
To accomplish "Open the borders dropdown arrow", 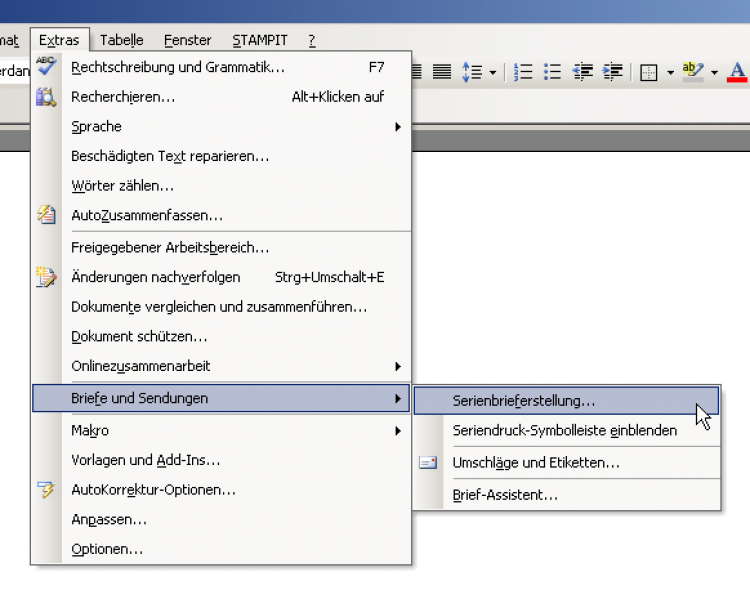I will (x=670, y=72).
